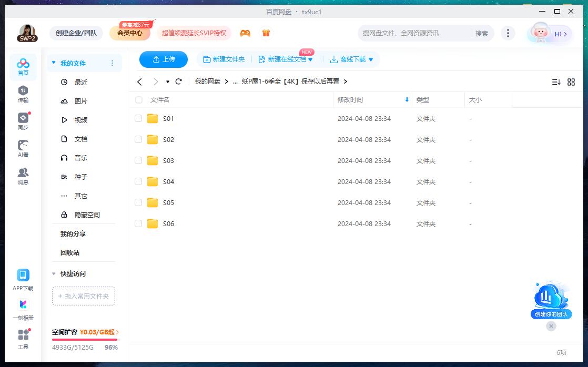Click the 新建文件夹 button

click(224, 59)
